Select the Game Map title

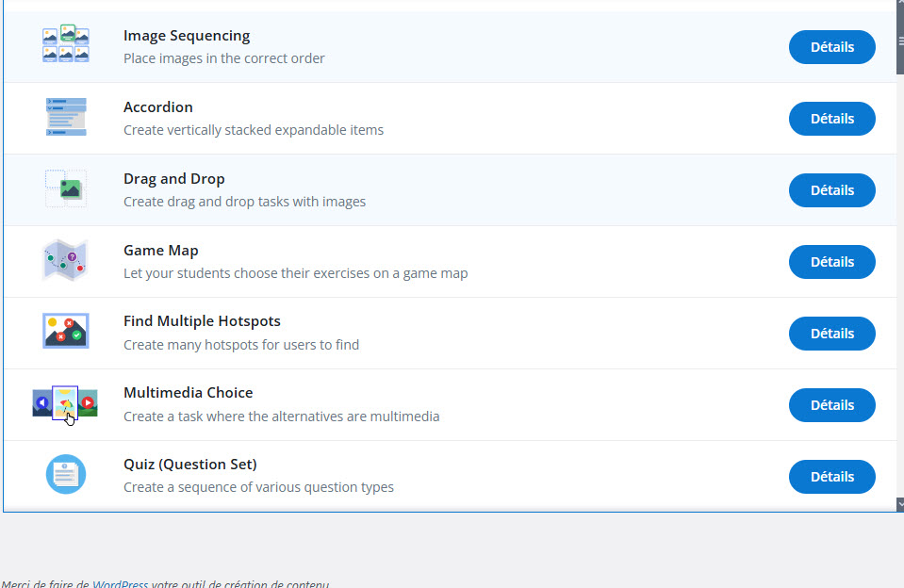[x=160, y=251]
